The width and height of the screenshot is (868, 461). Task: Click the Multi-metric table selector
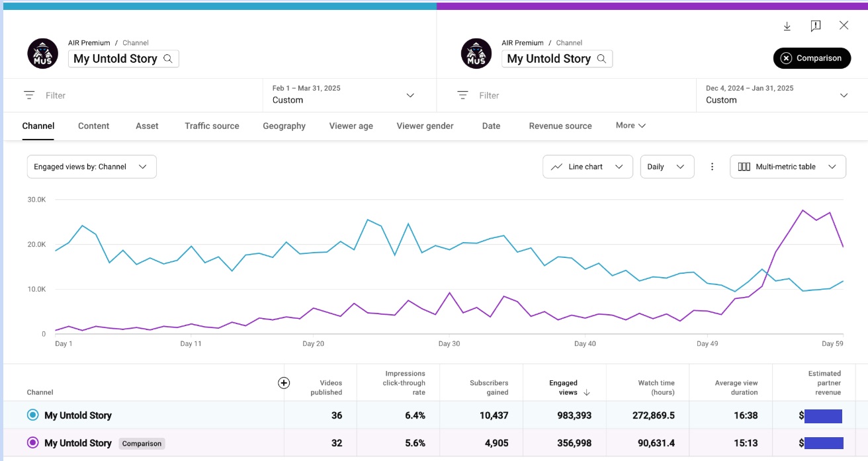tap(788, 167)
